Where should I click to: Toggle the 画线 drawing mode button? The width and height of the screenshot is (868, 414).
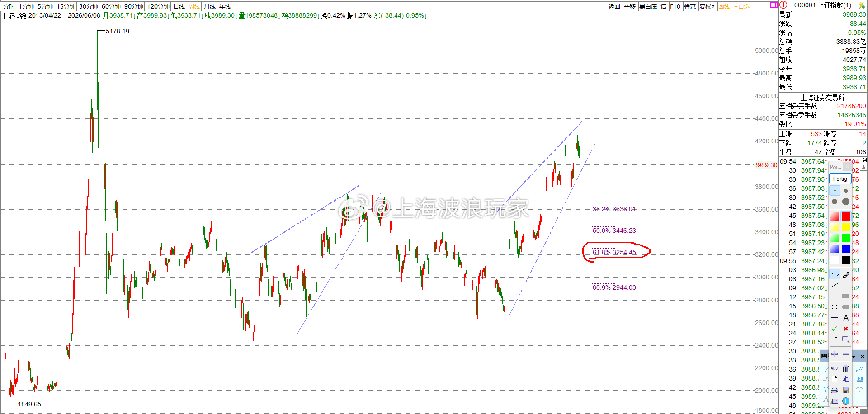(724, 6)
